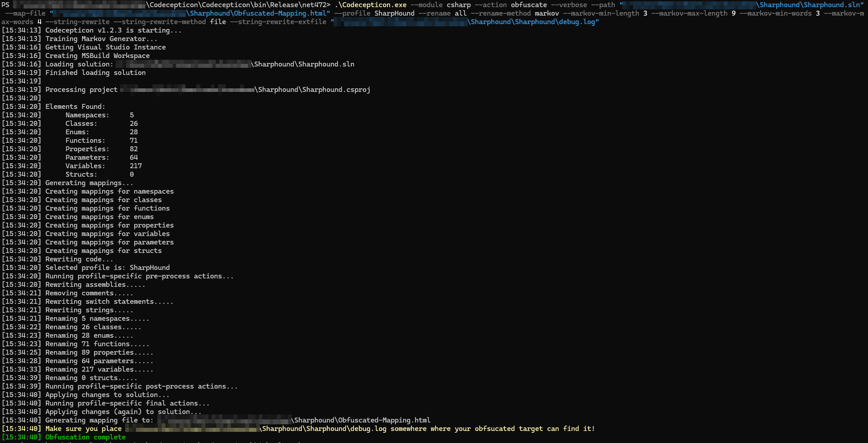
Task: Click the 'Applying changes (again) to solution' line
Action: [x=123, y=412]
